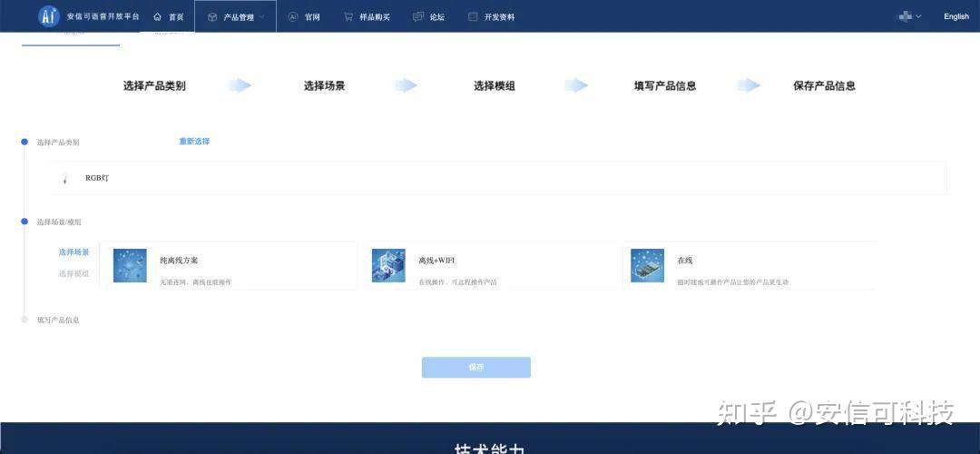Click the RGB灯 lamp icon

pyautogui.click(x=65, y=178)
